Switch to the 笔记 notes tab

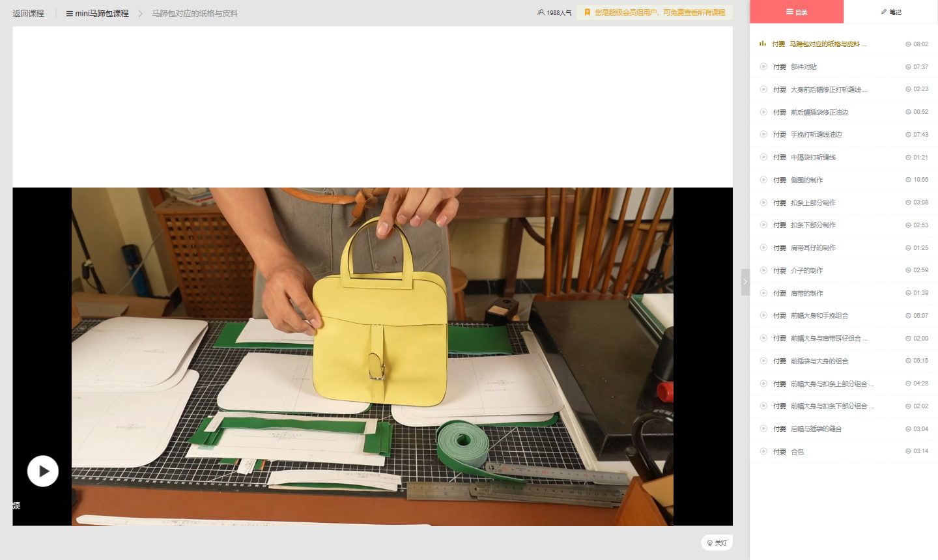click(891, 12)
